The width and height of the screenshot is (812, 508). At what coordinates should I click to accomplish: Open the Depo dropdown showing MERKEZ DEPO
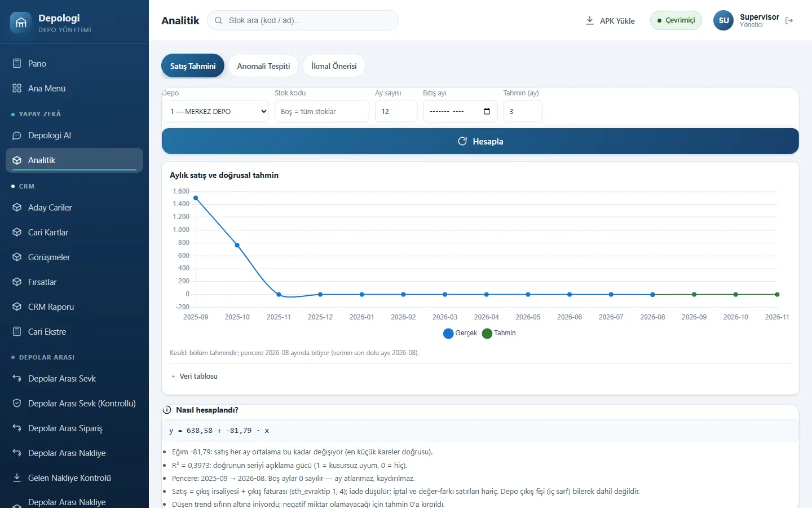coord(215,111)
